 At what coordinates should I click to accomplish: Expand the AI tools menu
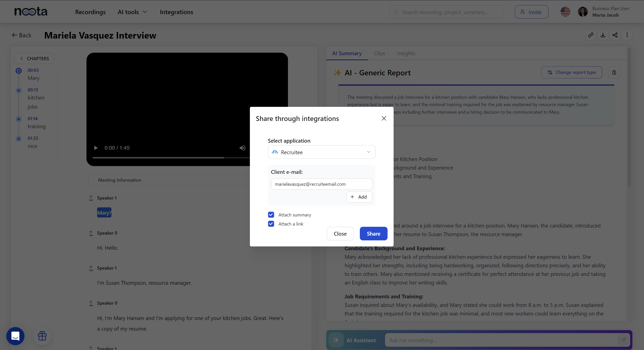[132, 12]
